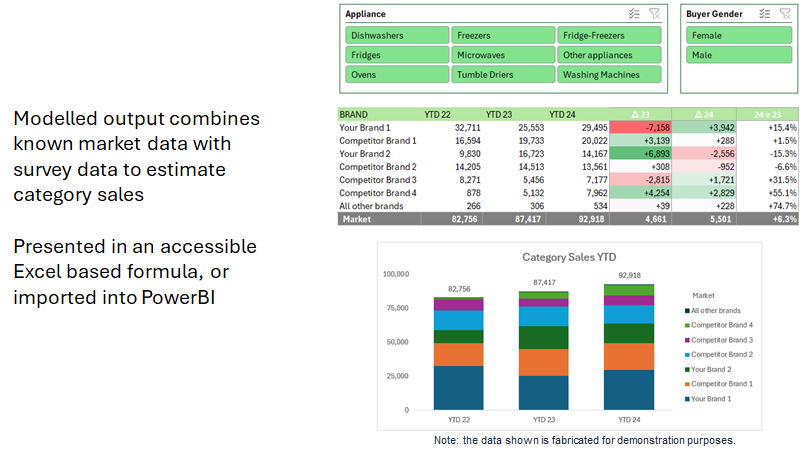Click the +3,942 delta cell
Viewport: 808px width, 453px height.
tap(704, 127)
